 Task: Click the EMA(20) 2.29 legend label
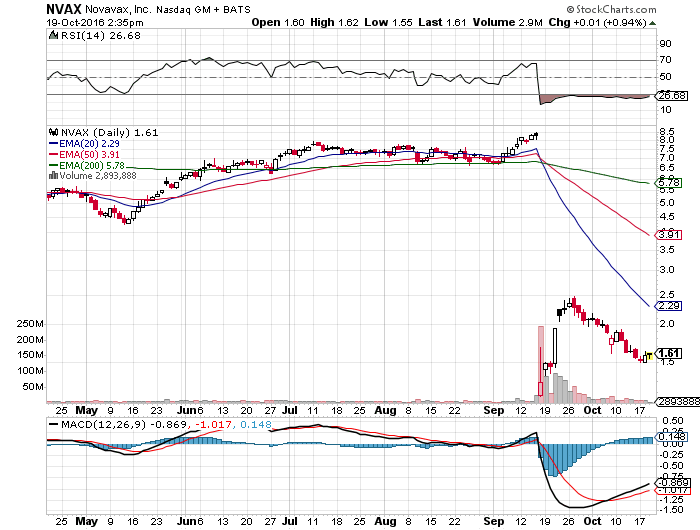click(89, 144)
